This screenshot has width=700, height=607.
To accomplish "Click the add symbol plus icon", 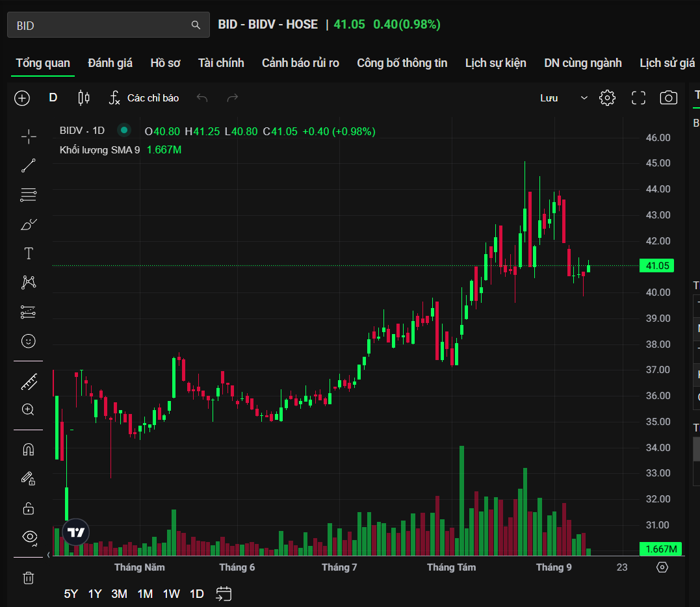I will (x=22, y=97).
